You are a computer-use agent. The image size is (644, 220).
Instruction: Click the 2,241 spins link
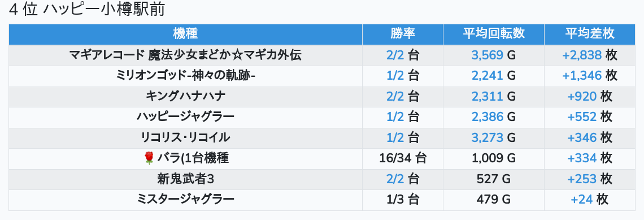click(x=487, y=76)
